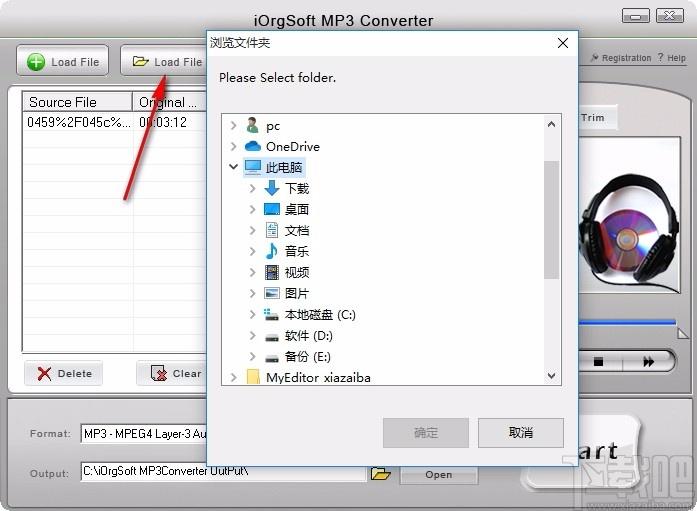Click the 取消 cancel button
Screen dimensions: 697x511
pyautogui.click(x=520, y=432)
